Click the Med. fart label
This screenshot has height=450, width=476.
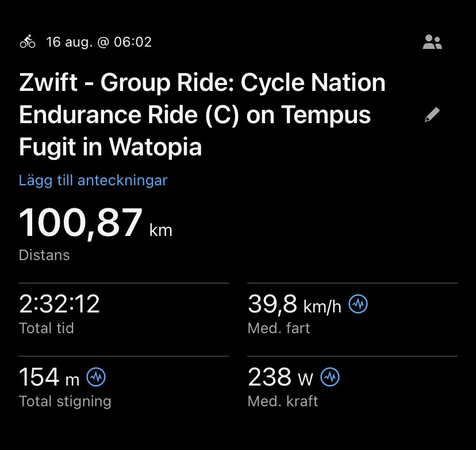[x=279, y=329]
